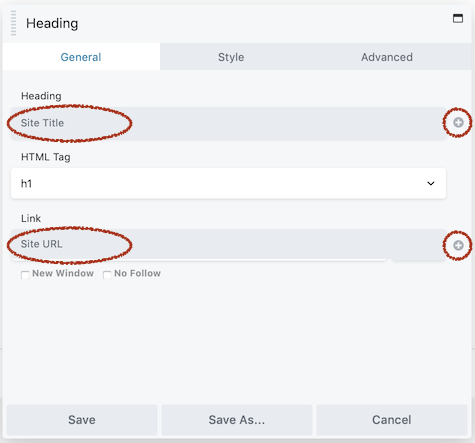Click the panel drag handle beside Heading title
This screenshot has width=475, height=443.
13,23
